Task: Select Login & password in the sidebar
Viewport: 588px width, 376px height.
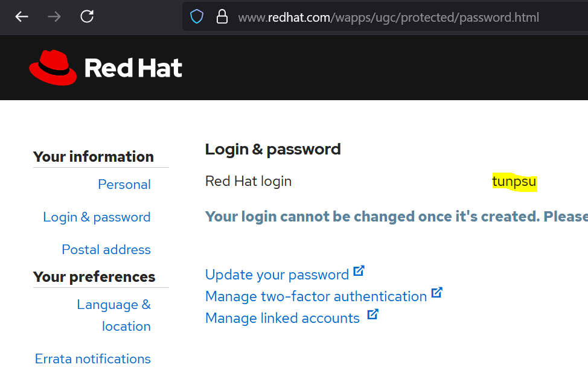Action: coord(97,217)
